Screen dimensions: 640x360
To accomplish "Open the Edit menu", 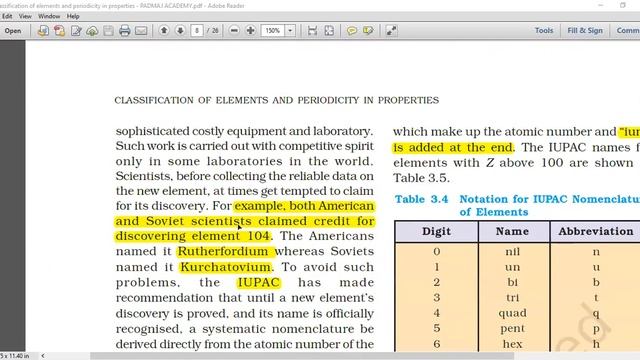I will (x=7, y=16).
